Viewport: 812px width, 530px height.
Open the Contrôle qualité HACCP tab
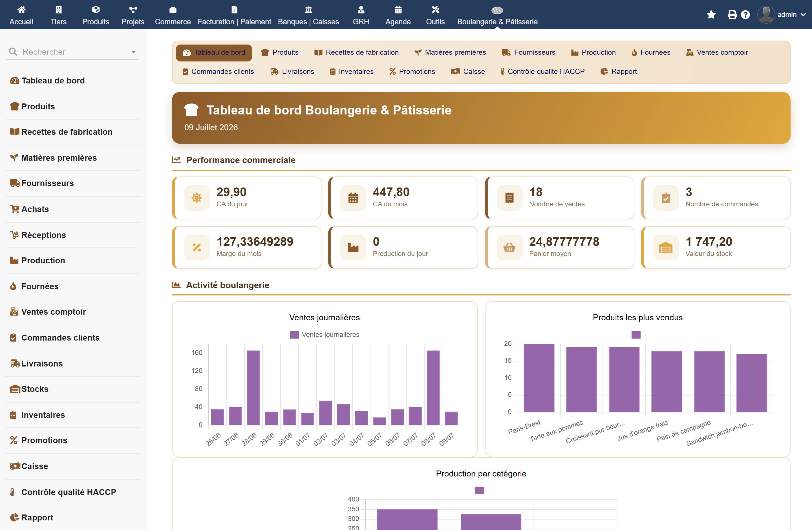tap(542, 72)
